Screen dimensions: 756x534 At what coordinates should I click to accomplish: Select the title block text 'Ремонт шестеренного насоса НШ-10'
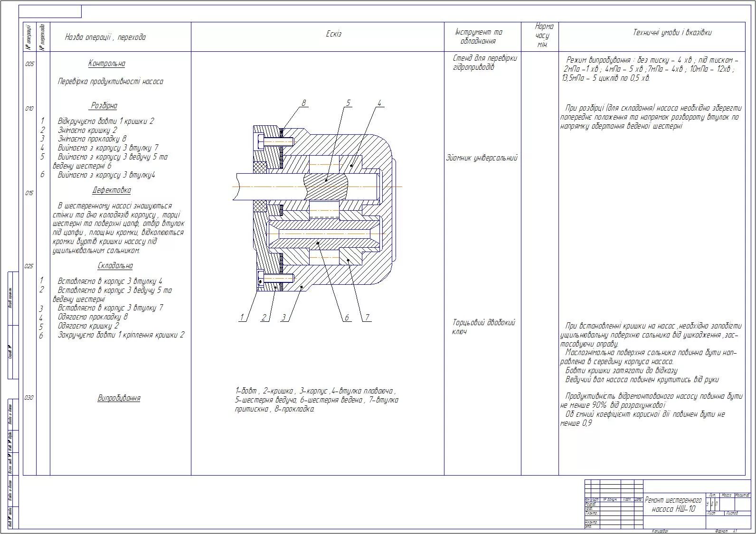[673, 505]
